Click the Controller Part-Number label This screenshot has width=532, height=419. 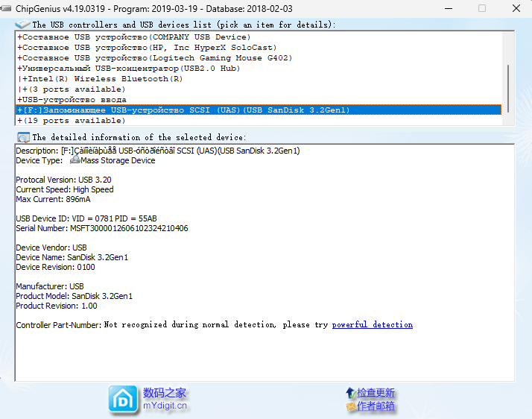point(59,325)
